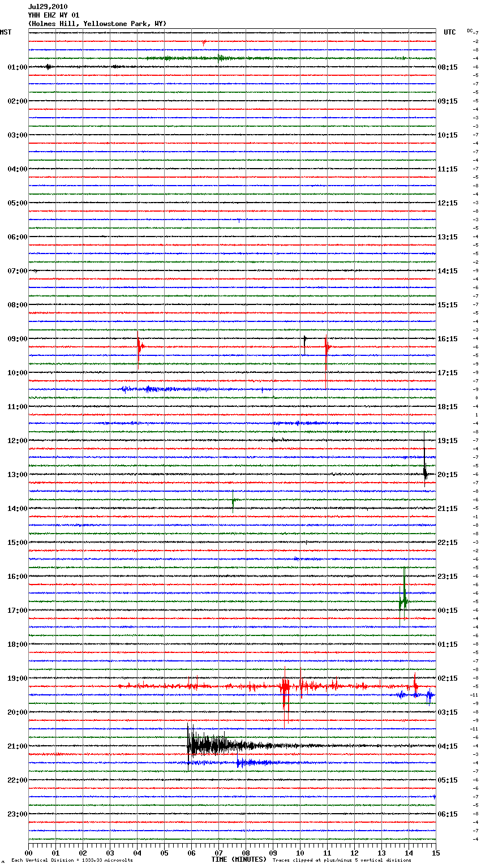Select the 22:00 MST row label
This screenshot has width=481, height=868.
[18, 780]
